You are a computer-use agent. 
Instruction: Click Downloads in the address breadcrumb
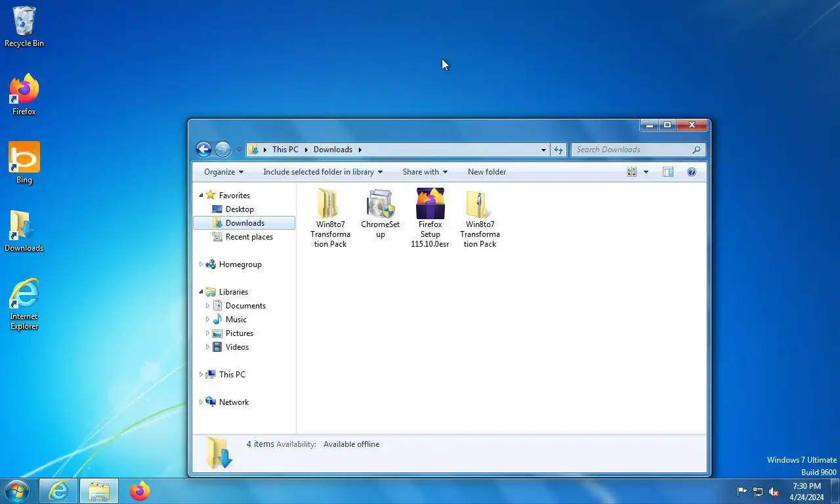[x=333, y=150]
